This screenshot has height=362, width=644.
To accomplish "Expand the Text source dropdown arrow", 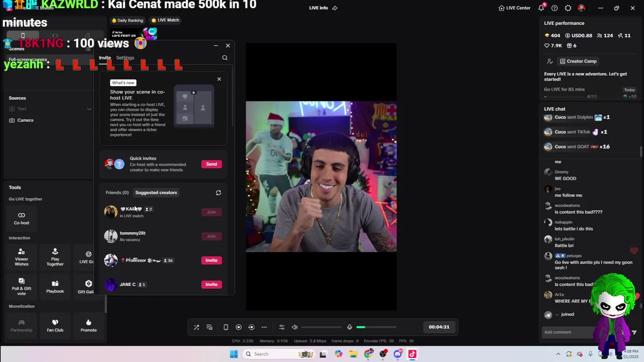I will pyautogui.click(x=89, y=109).
